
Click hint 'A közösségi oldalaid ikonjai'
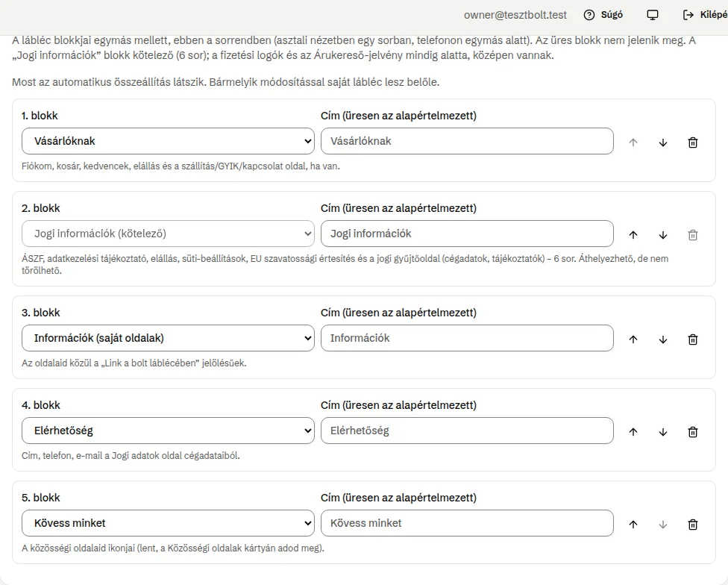point(78,548)
